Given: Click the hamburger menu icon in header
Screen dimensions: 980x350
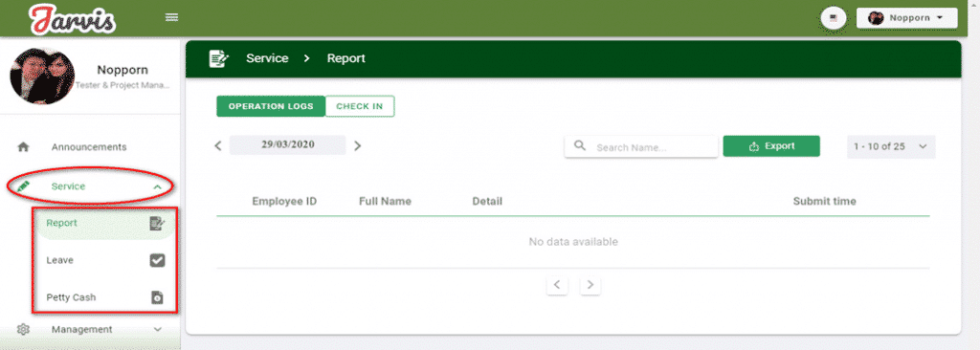Looking at the screenshot, I should click(172, 17).
